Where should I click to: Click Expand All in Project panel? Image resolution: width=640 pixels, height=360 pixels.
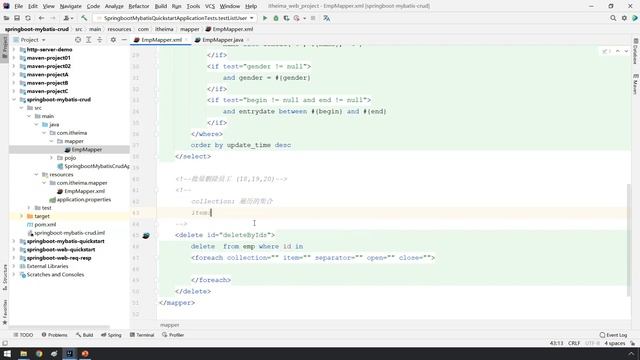click(x=89, y=40)
